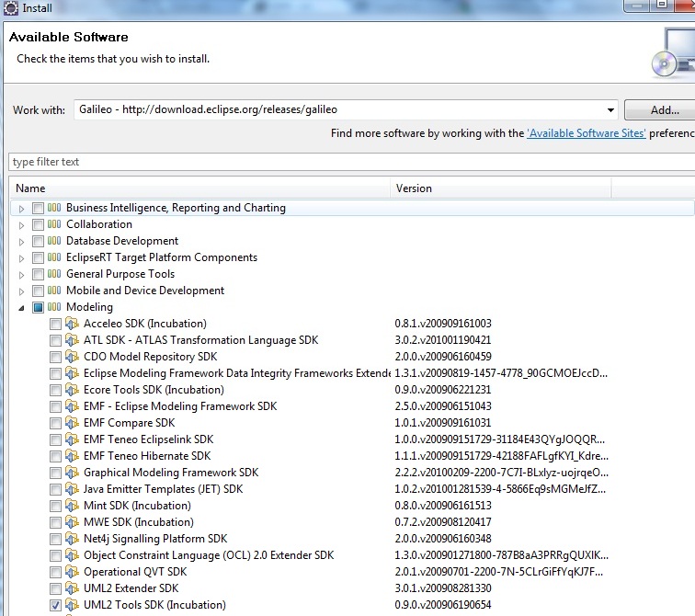Expand the Collaboration category

coord(21,225)
